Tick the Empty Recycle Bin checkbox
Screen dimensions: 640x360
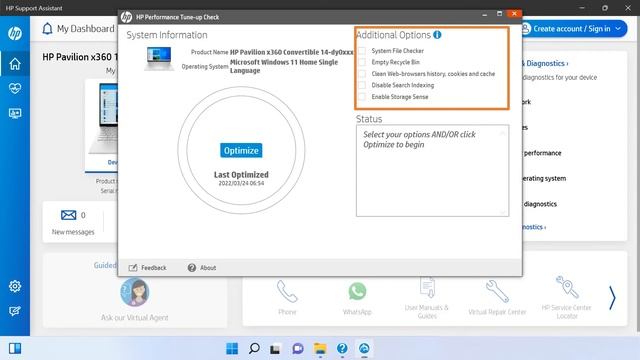362,62
